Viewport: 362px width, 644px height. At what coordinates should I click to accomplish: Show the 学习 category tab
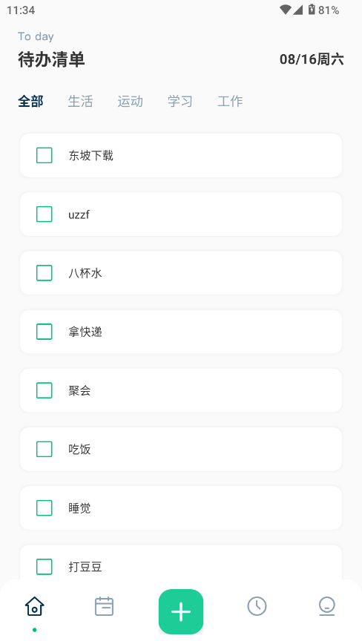click(180, 101)
